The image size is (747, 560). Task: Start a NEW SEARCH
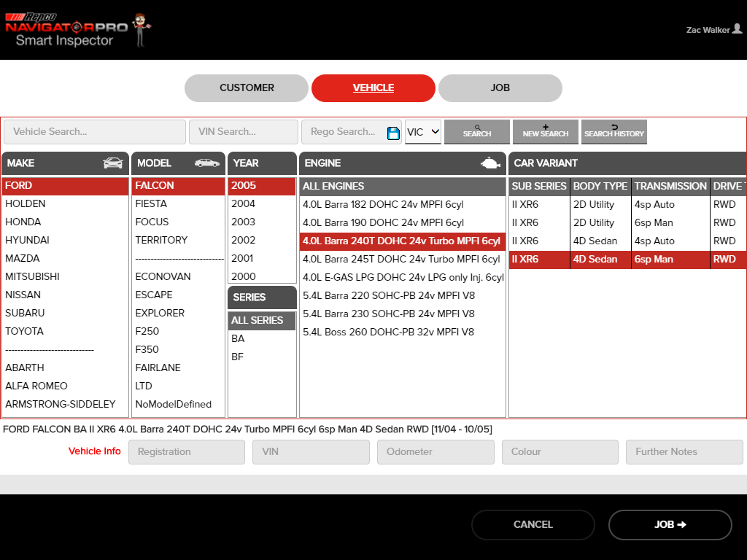546,132
